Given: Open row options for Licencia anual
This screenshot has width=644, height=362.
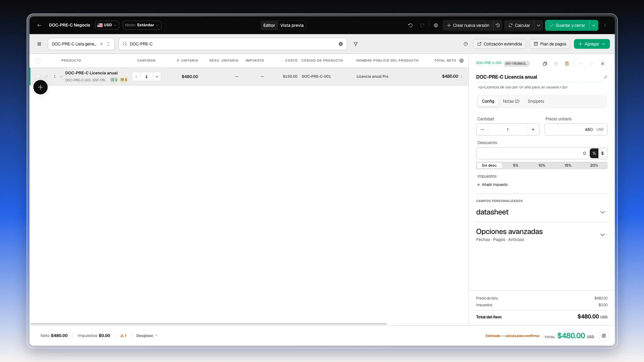Looking at the screenshot, I should pyautogui.click(x=462, y=76).
